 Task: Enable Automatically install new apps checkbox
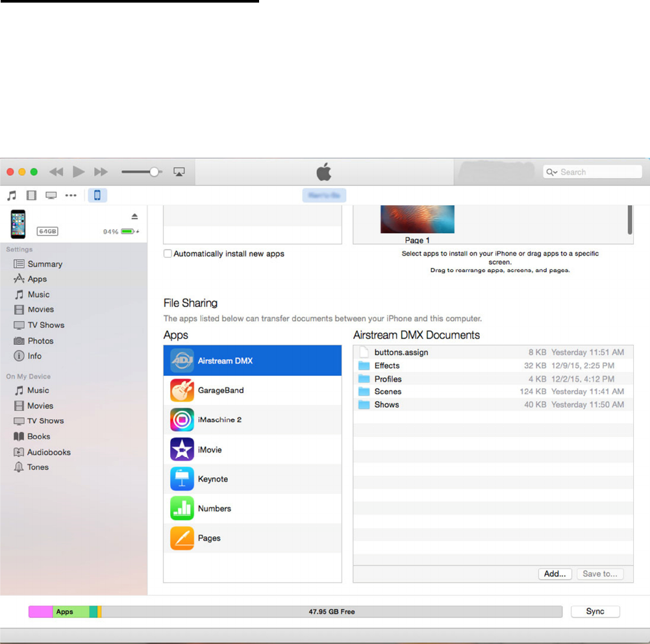tap(168, 254)
